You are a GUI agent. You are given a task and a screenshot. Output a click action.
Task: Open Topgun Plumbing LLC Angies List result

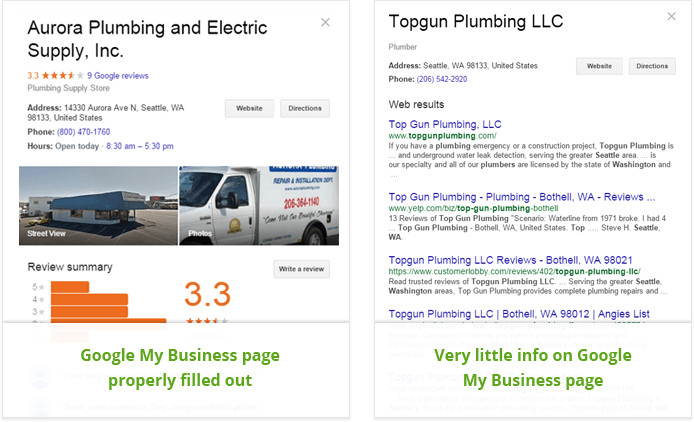(519, 314)
